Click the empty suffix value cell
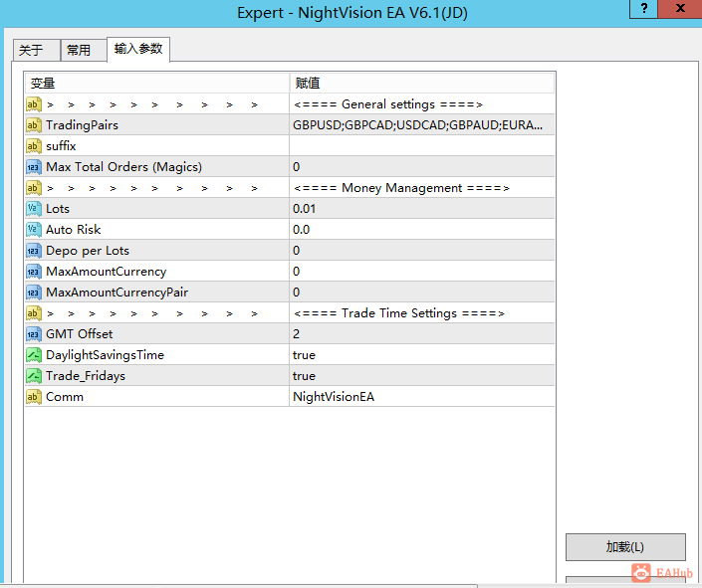 pyautogui.click(x=422, y=146)
